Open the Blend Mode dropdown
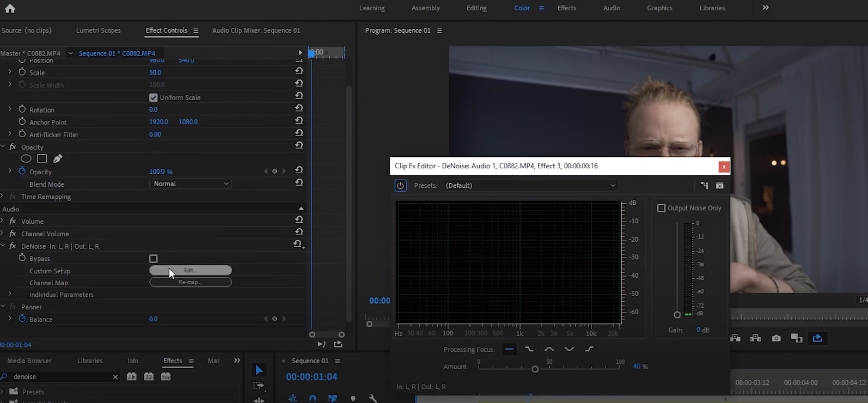This screenshot has width=868, height=403. [x=191, y=184]
